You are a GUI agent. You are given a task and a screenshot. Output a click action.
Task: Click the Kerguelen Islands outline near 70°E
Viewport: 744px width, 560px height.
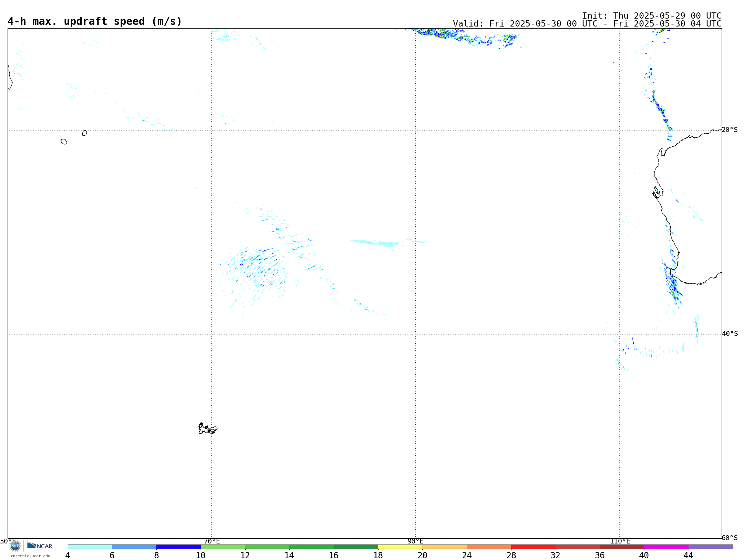(208, 428)
